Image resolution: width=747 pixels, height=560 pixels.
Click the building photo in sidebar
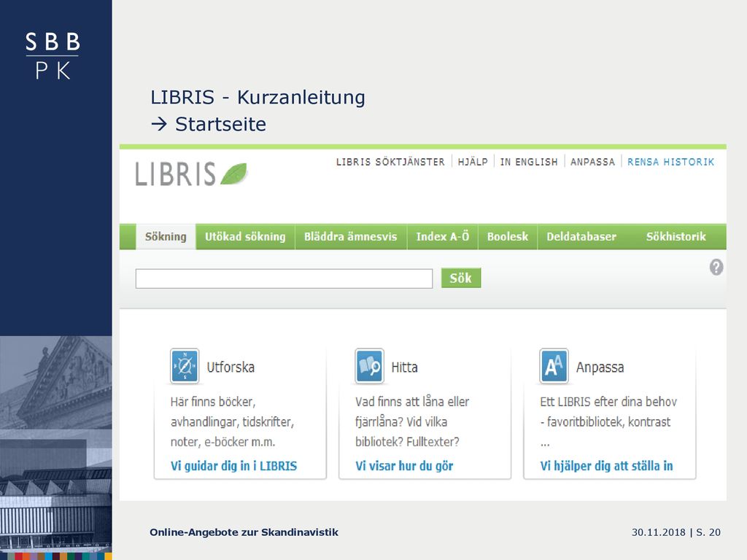click(x=55, y=445)
